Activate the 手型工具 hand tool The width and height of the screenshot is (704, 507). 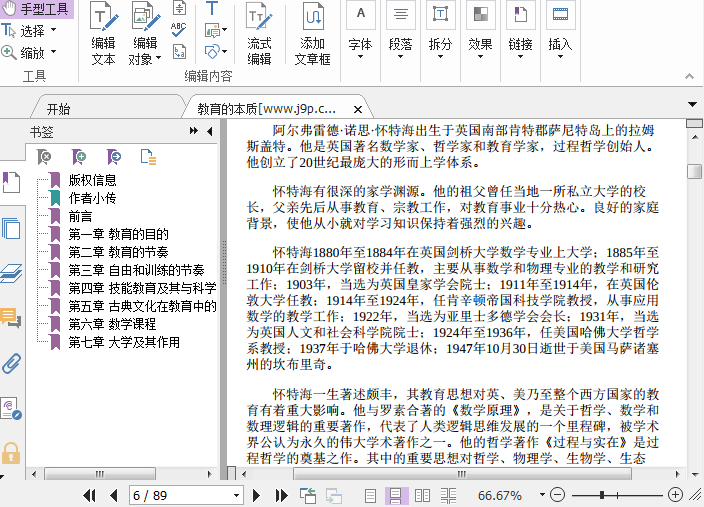click(36, 9)
